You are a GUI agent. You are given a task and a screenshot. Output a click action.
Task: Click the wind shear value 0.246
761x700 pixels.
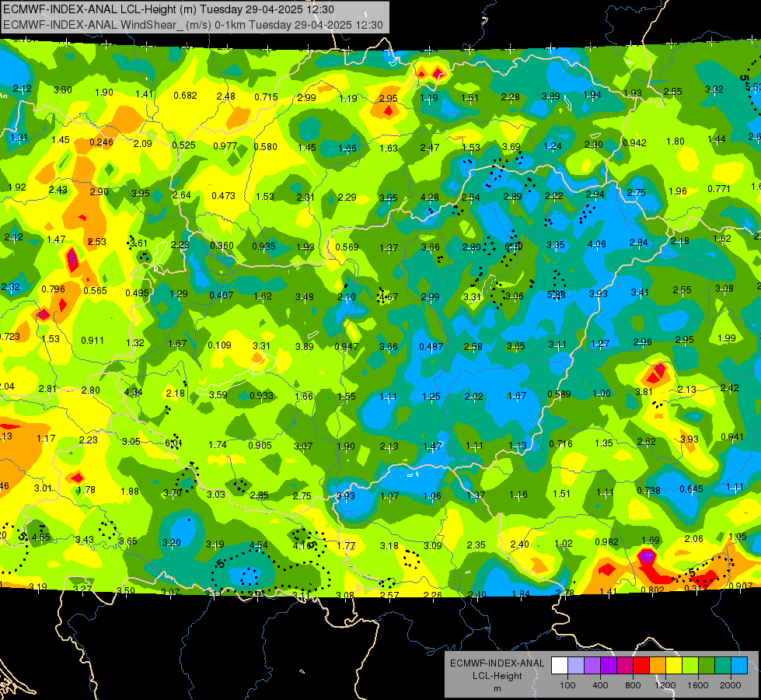[x=101, y=142]
